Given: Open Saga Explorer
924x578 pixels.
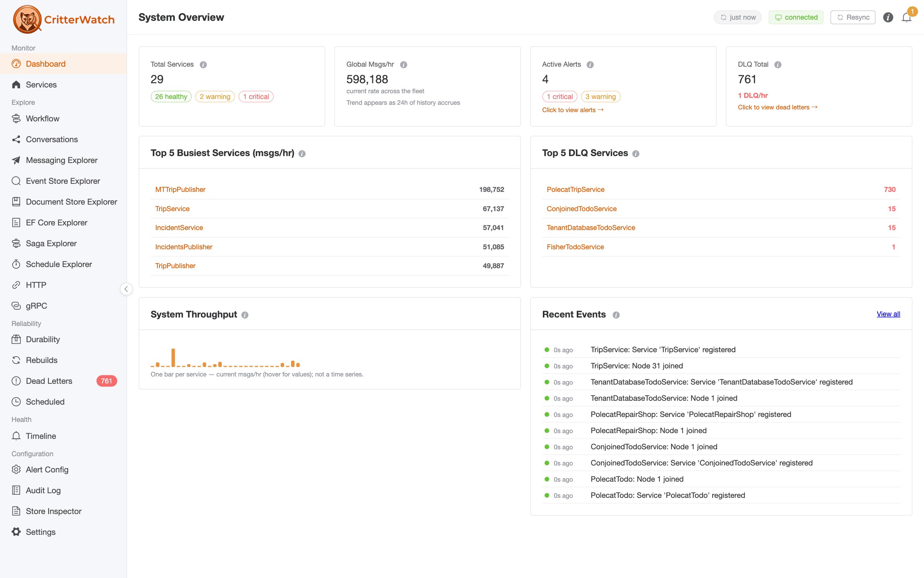Looking at the screenshot, I should (64, 244).
